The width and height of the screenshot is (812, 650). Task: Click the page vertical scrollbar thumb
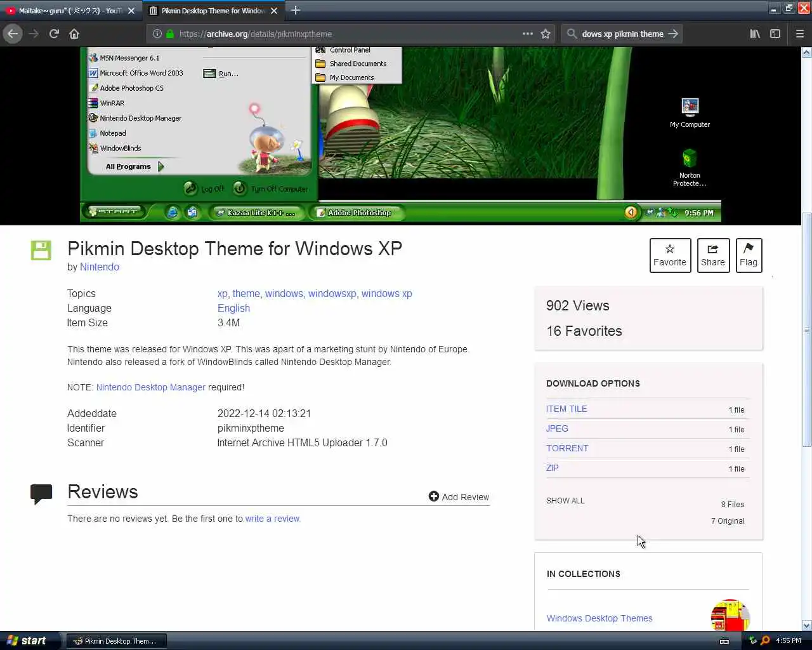click(x=806, y=329)
